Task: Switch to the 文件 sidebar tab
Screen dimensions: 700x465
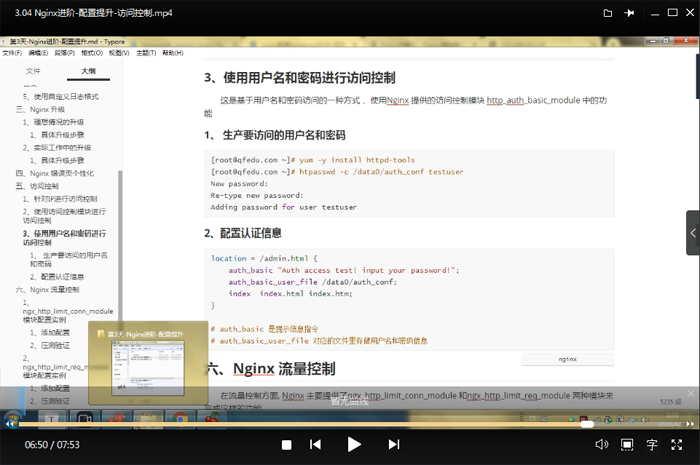Action: pos(33,72)
